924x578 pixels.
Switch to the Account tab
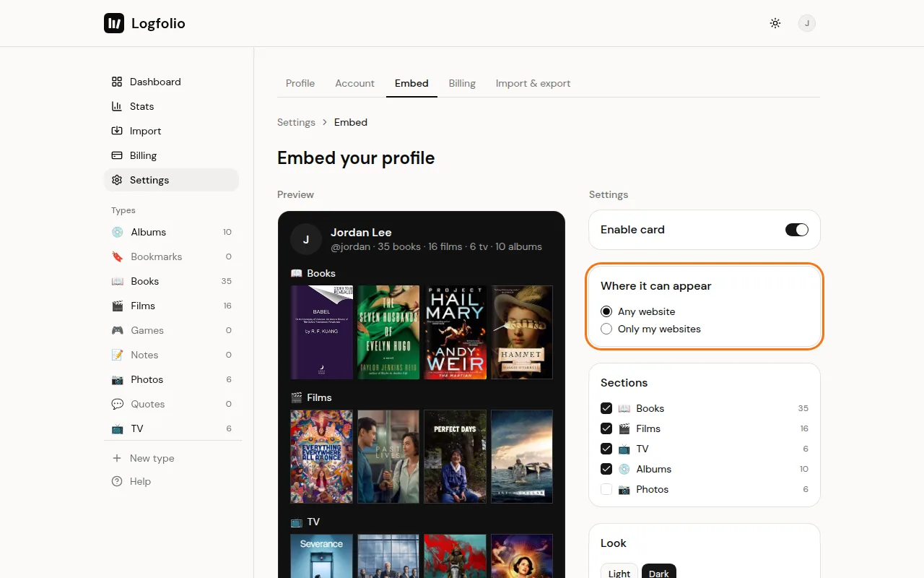coord(354,83)
